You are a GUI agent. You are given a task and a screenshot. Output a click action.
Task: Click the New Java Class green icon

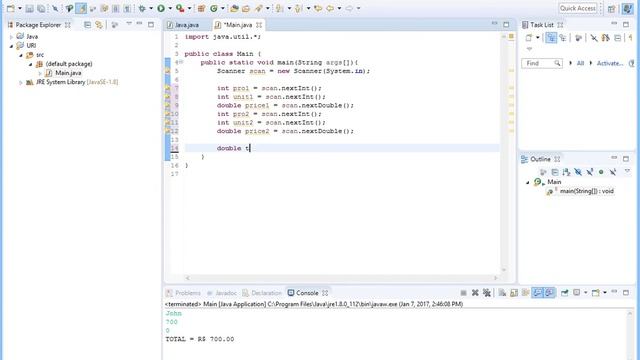pyautogui.click(x=213, y=8)
